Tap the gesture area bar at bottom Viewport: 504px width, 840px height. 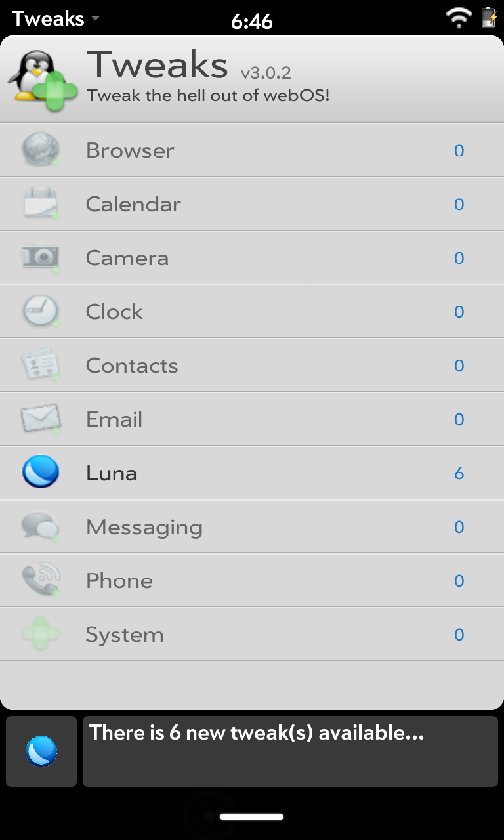click(x=252, y=817)
